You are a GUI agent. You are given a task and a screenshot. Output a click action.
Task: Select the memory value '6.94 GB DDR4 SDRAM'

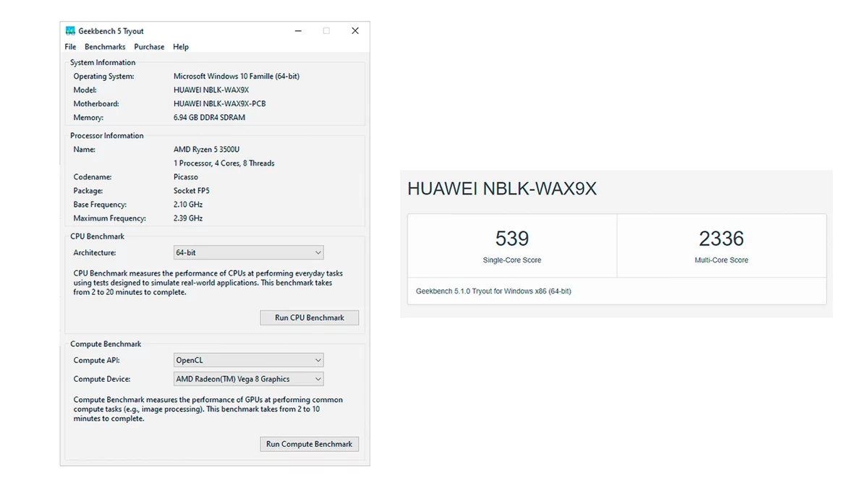[x=210, y=118]
